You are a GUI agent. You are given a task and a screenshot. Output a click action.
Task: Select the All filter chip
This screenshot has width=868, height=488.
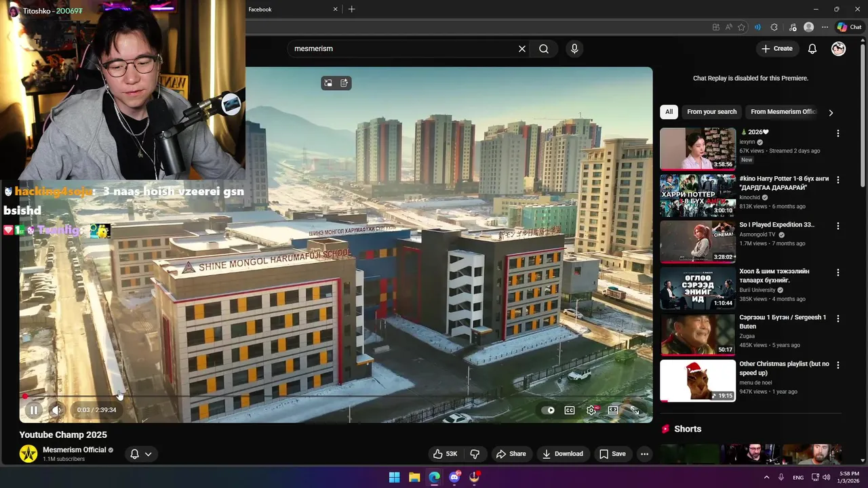pyautogui.click(x=669, y=112)
